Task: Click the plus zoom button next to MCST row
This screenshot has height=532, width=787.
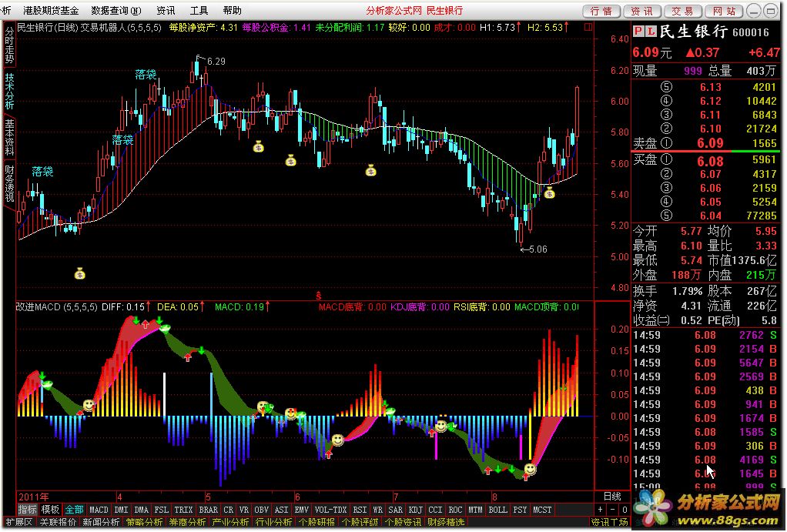Action: point(601,510)
